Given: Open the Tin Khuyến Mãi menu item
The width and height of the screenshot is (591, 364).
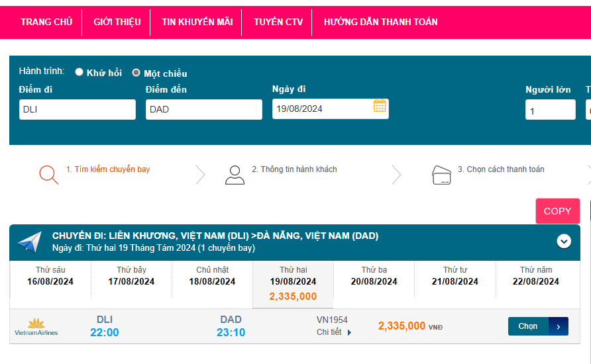Looking at the screenshot, I should 197,22.
